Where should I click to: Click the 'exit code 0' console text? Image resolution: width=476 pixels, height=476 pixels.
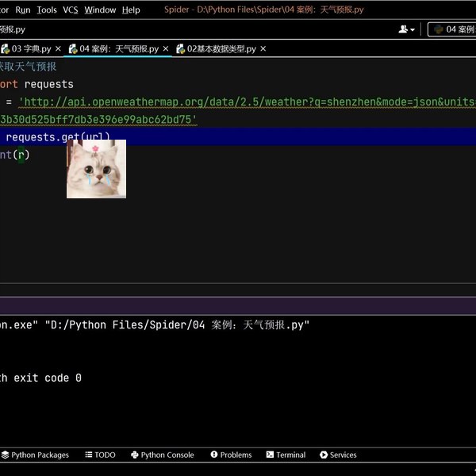48,378
